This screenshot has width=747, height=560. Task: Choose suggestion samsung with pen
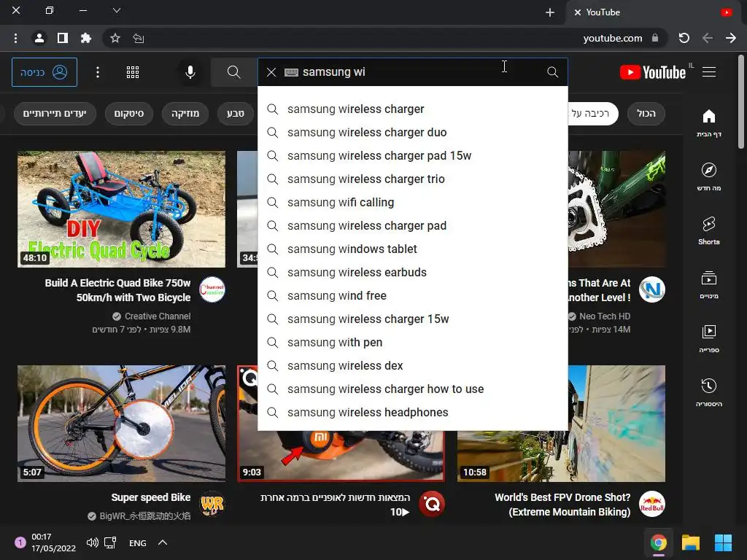pos(413,343)
